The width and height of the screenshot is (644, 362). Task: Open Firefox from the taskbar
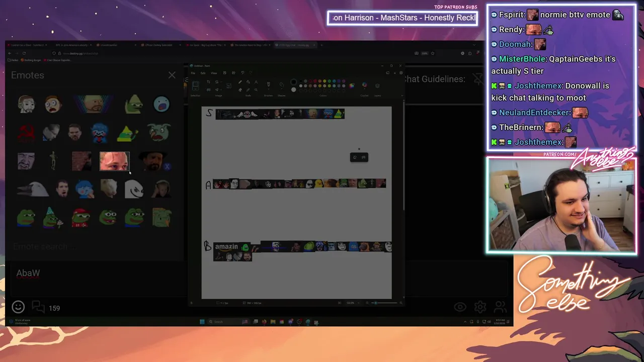(264, 322)
